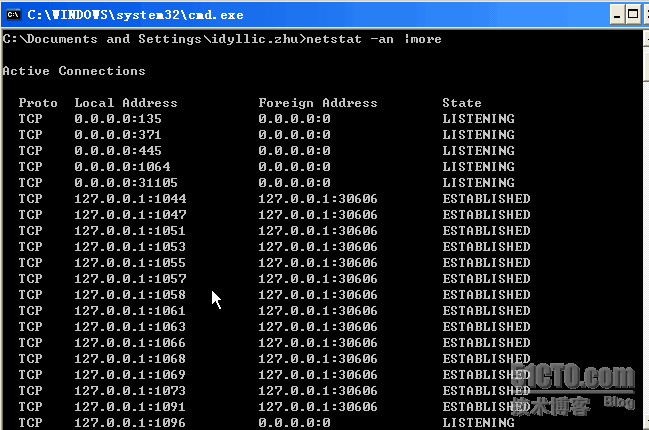Click foreign address 127.0.0.1:30606 of port 1057 row
This screenshot has width=649, height=430.
click(x=318, y=279)
